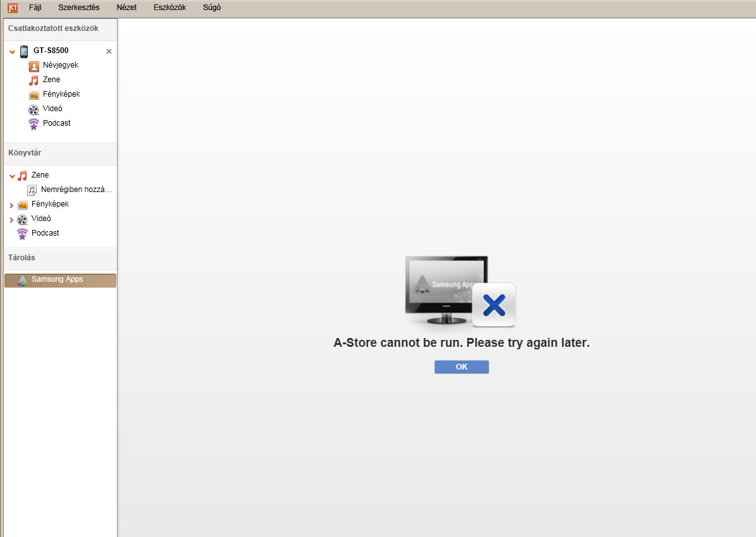Viewport: 756px width, 537px height.
Task: Open Zene under GT-S8500
Action: [x=52, y=80]
